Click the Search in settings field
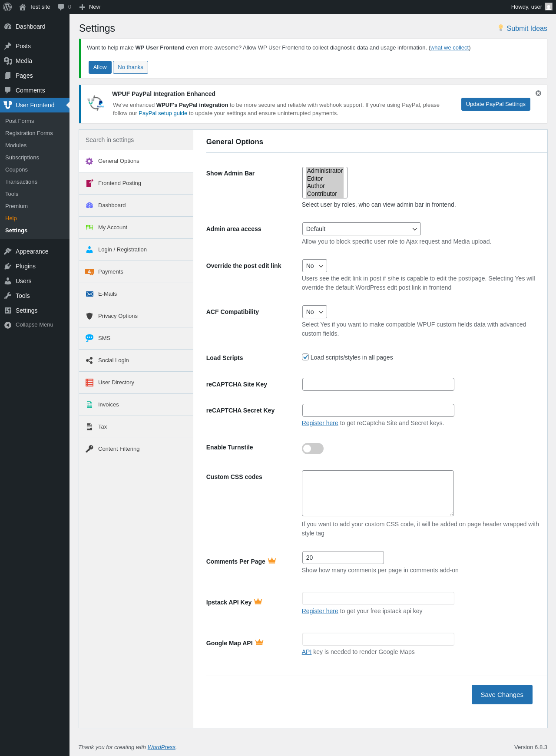Viewport: 556px width, 756px height. (136, 140)
